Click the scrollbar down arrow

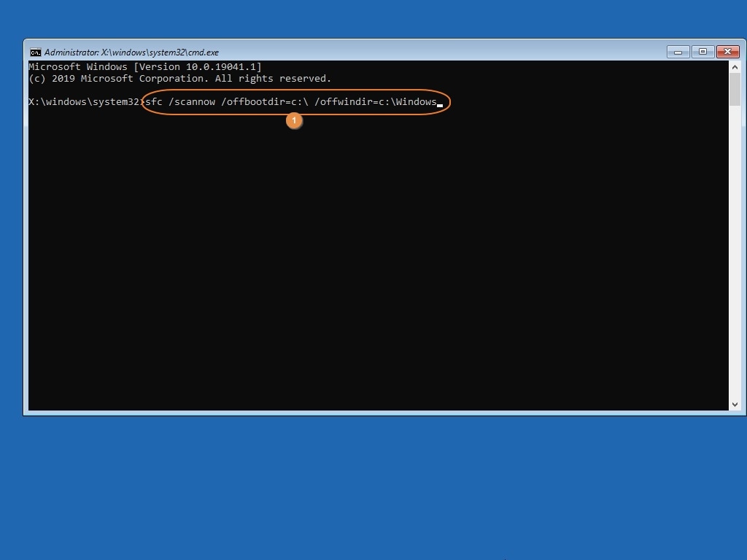[735, 404]
